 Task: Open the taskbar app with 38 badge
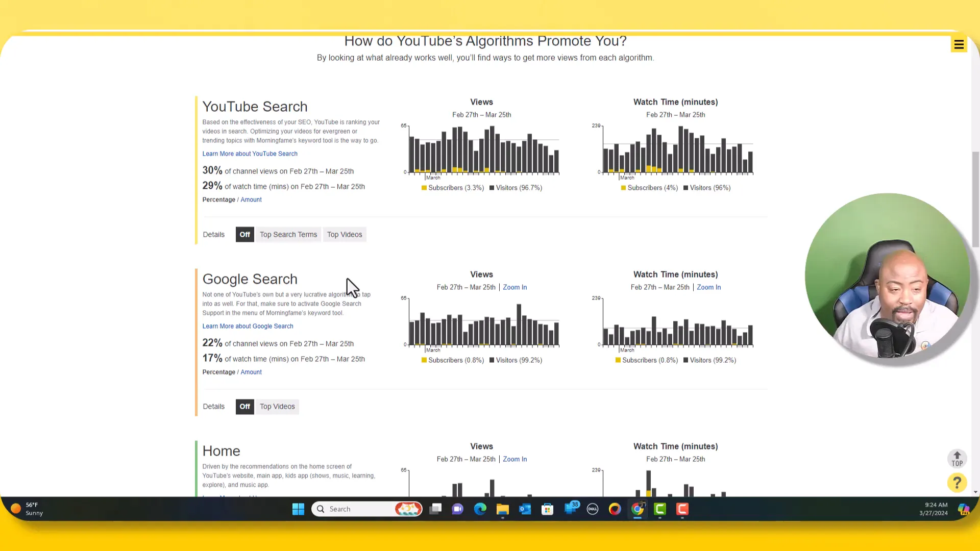(x=571, y=508)
